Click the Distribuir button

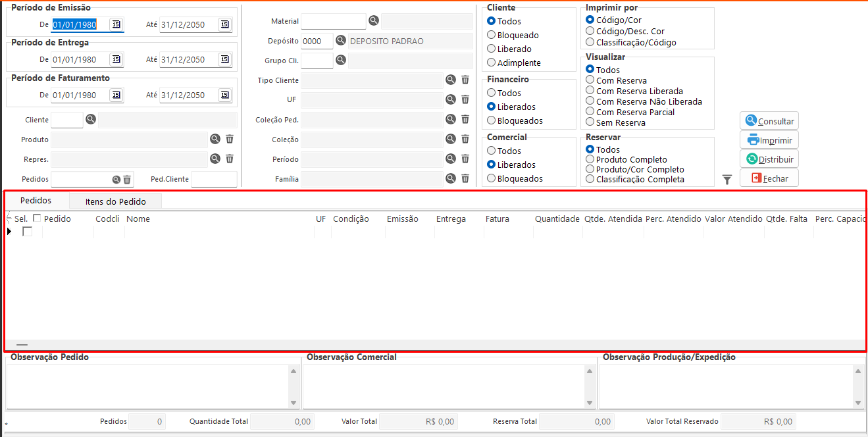pos(769,159)
